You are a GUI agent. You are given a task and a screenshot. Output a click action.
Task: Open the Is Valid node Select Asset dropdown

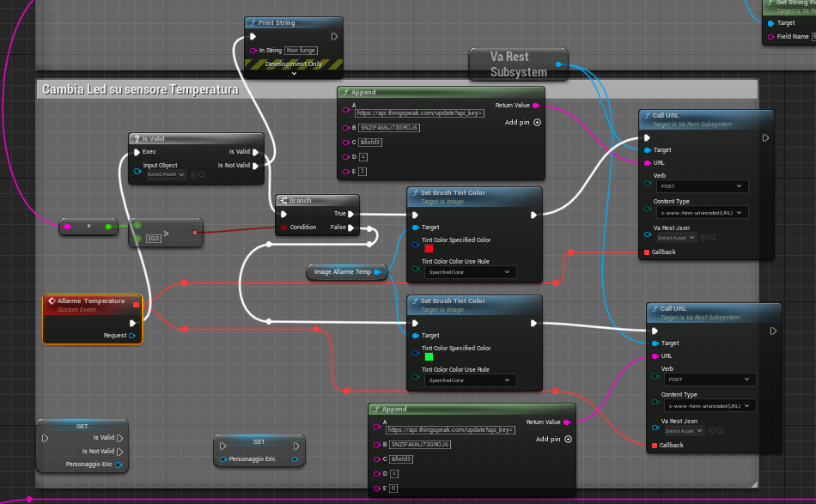[166, 175]
